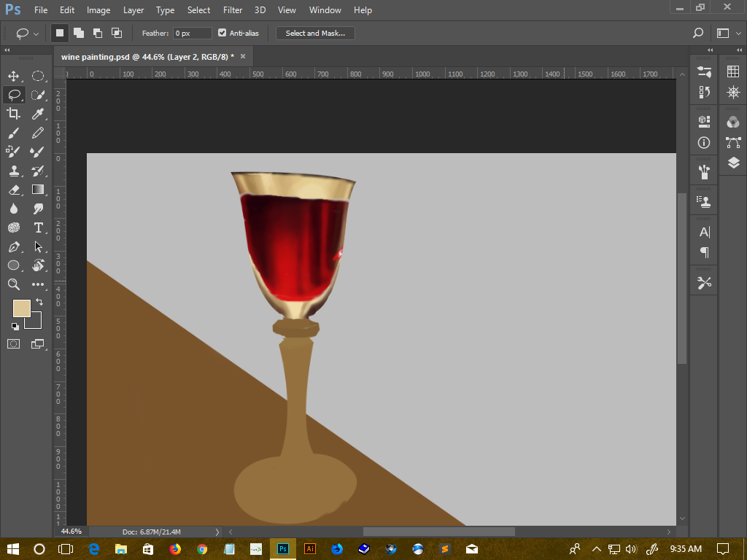Reset default foreground and background colors
Viewport: 747px width, 560px height.
pyautogui.click(x=15, y=326)
